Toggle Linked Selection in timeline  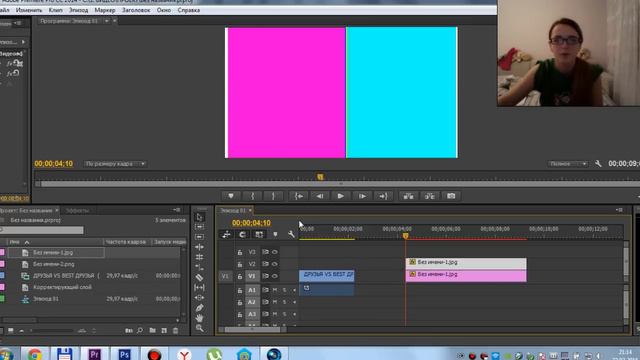(x=259, y=235)
